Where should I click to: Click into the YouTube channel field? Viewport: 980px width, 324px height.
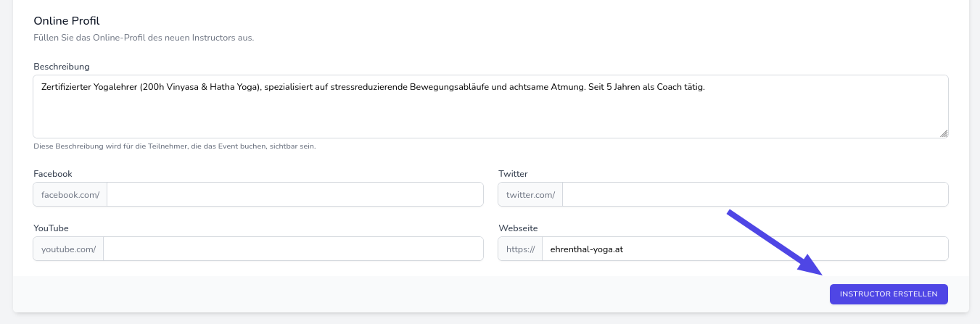tap(293, 249)
